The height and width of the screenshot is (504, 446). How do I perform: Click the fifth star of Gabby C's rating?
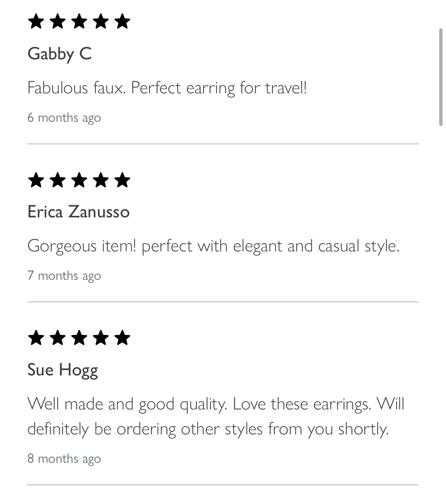122,22
